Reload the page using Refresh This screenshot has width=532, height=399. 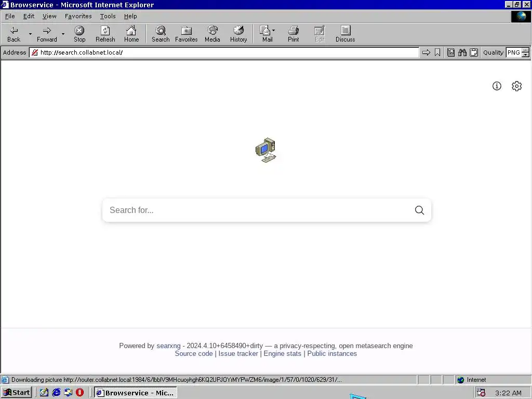[x=105, y=34]
